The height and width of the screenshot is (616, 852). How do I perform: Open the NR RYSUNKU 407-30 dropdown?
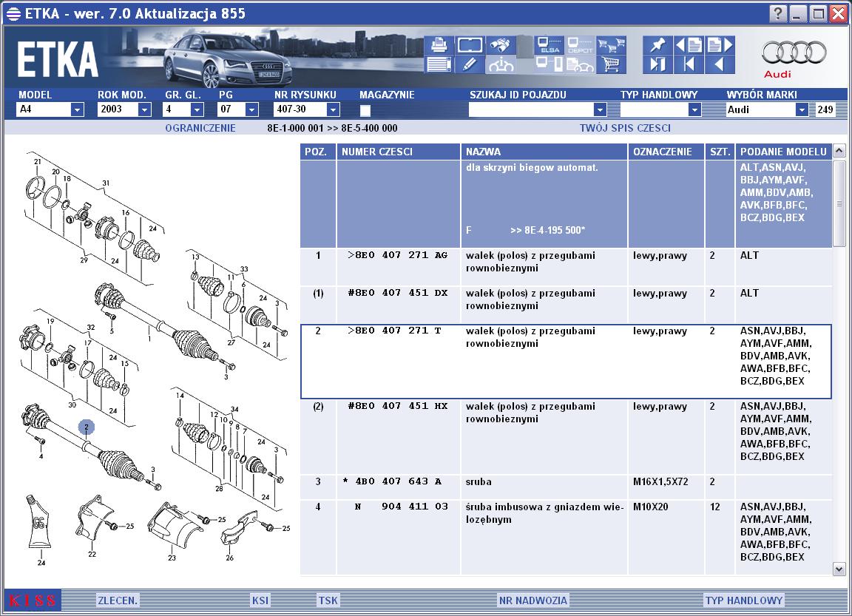(333, 109)
